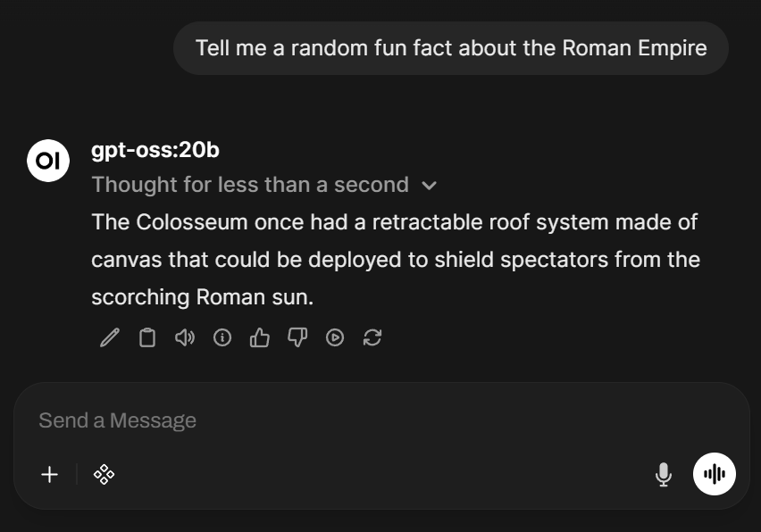Mark the response bad with thumbs down

(x=297, y=337)
